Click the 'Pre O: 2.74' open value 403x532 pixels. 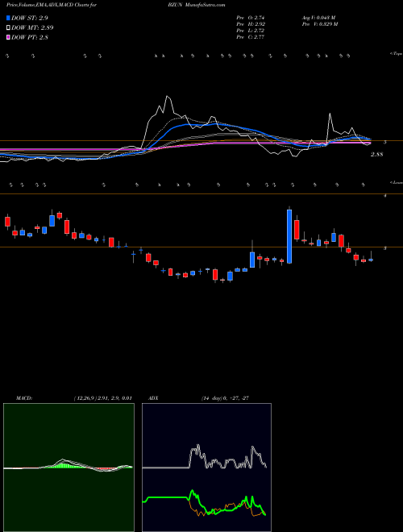point(251,18)
